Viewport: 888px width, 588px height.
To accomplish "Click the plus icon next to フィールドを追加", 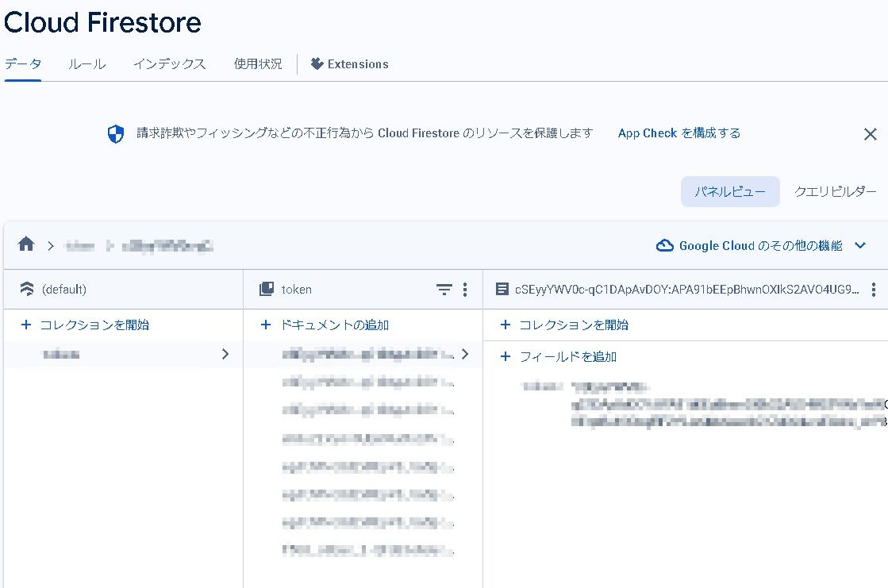I will point(506,356).
